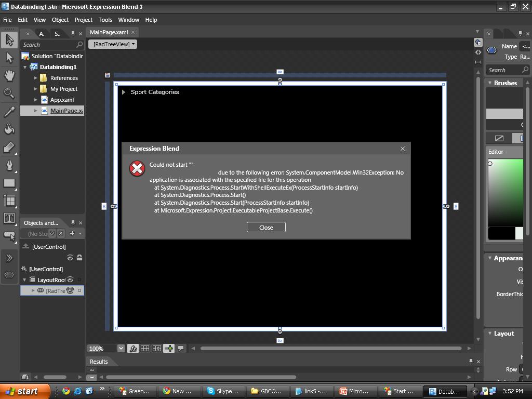Collapse the Brushes section
Viewport: 532px width, 399px height.
489,83
